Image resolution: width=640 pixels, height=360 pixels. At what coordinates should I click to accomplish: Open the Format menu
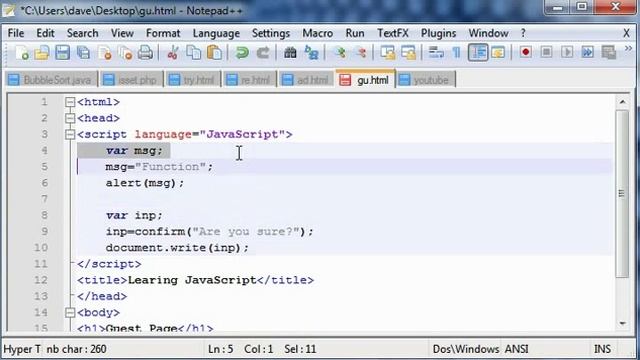coord(163,33)
